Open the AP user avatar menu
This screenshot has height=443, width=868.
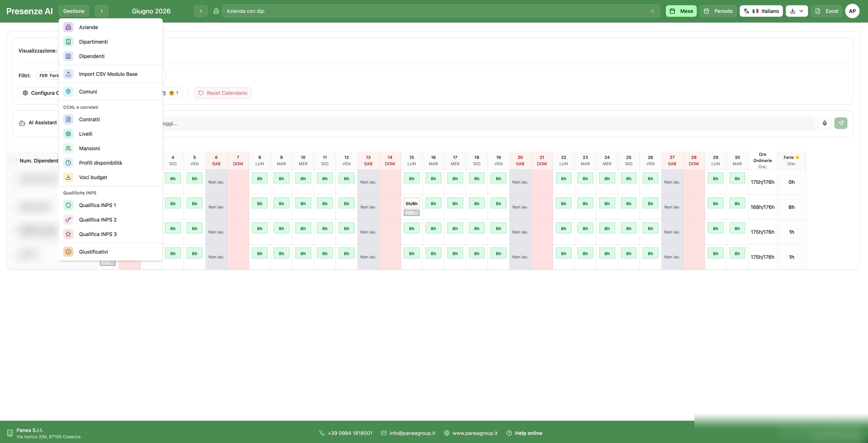tap(852, 11)
